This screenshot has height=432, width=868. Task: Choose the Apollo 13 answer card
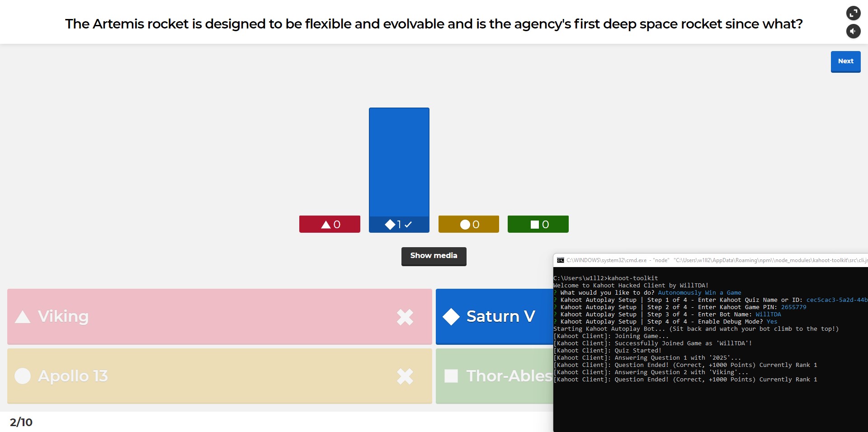pyautogui.click(x=220, y=376)
